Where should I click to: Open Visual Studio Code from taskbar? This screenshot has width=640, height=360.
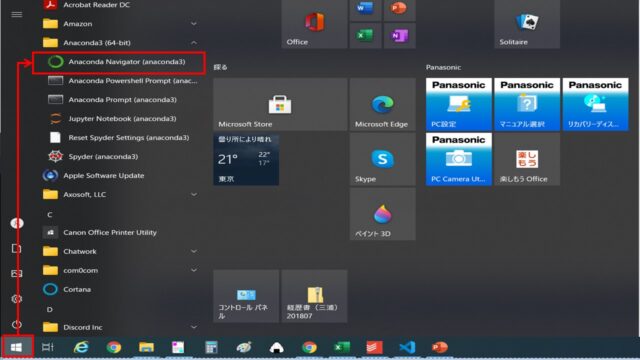click(x=407, y=347)
